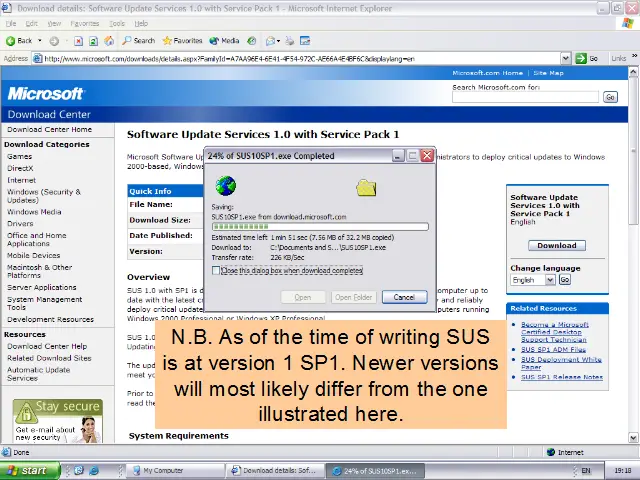
Task: Click the Microsoft.com Home link
Action: click(487, 73)
